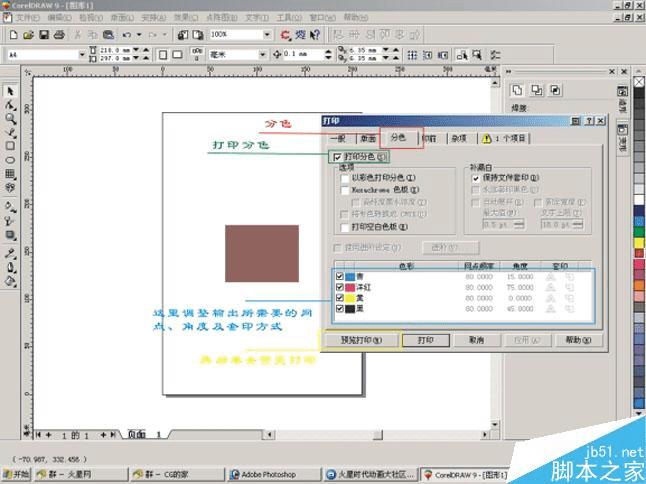Create a new document from toolbar
This screenshot has width=646, height=484.
tap(13, 35)
